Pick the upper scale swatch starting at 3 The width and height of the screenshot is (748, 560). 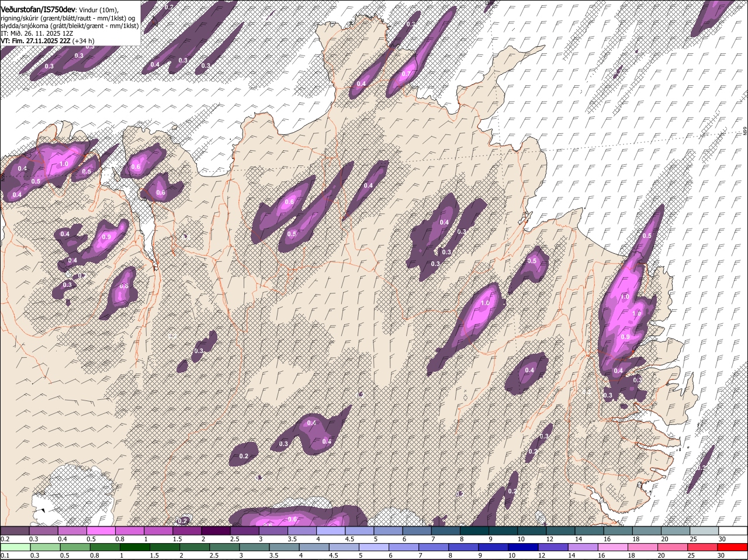click(273, 530)
